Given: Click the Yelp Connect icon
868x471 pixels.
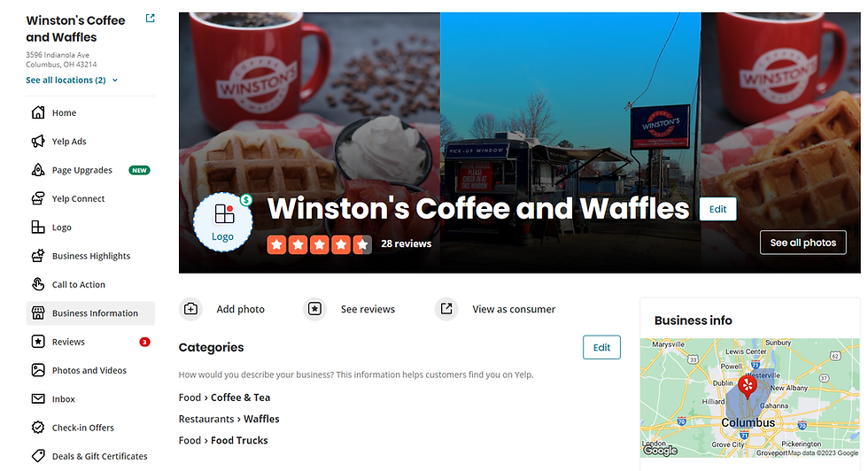Looking at the screenshot, I should point(37,198).
